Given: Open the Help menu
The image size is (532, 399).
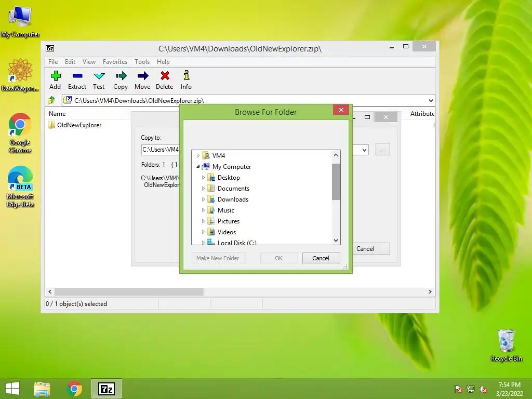Looking at the screenshot, I should tap(163, 62).
